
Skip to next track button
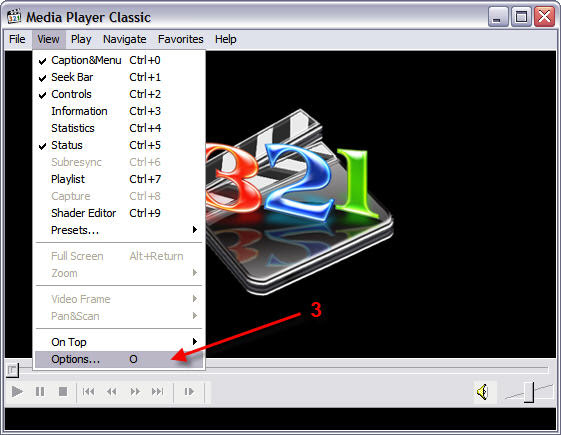point(158,392)
